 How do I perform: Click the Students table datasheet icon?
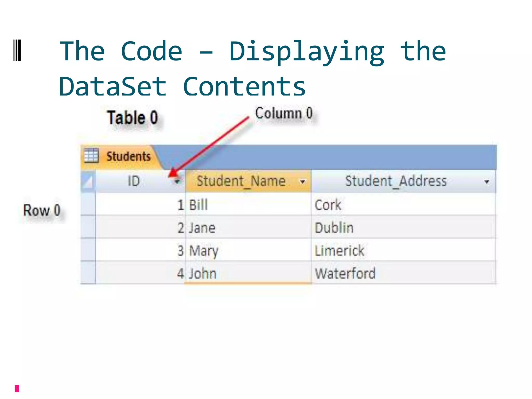click(91, 156)
